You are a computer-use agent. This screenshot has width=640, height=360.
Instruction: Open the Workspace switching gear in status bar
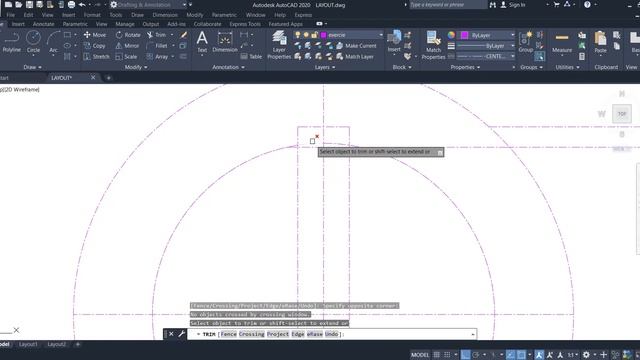click(x=586, y=355)
